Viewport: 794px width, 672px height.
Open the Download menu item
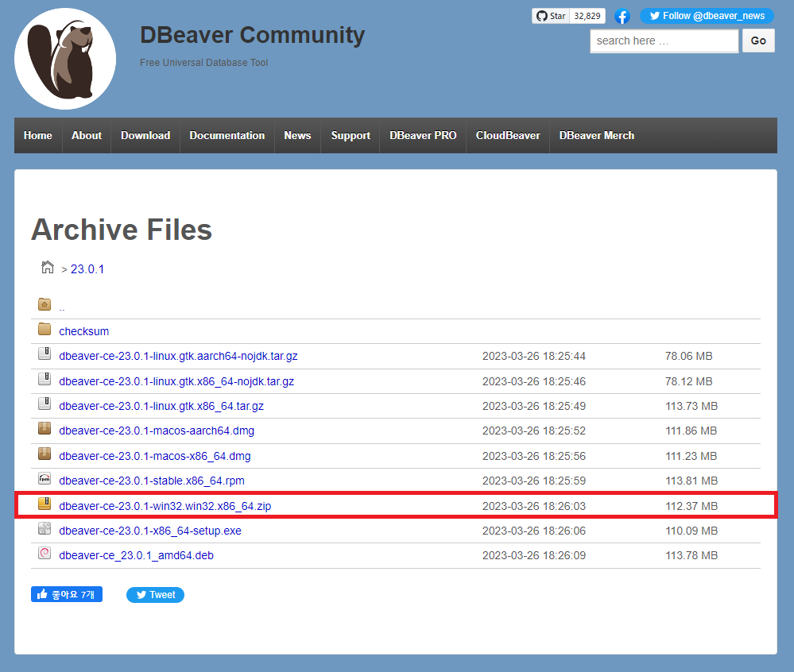[145, 136]
